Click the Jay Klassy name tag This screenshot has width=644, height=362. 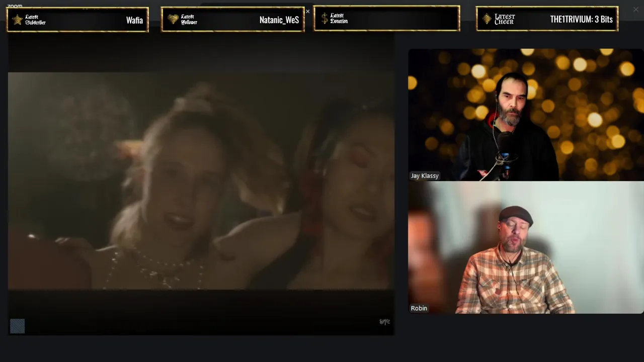[425, 175]
